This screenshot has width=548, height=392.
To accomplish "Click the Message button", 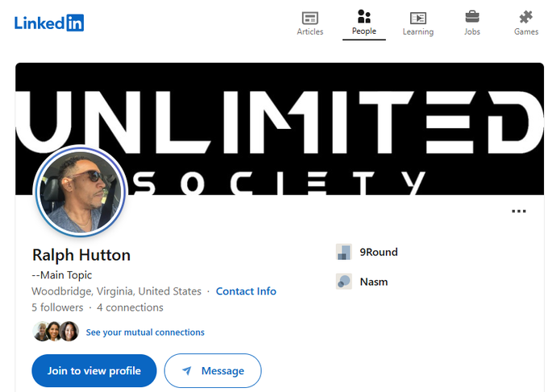I will tap(213, 371).
